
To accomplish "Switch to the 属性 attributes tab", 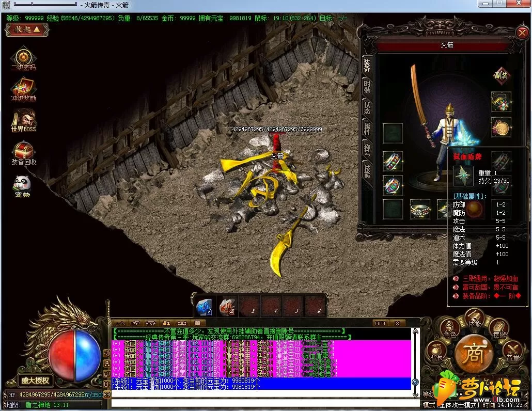I will (x=367, y=129).
